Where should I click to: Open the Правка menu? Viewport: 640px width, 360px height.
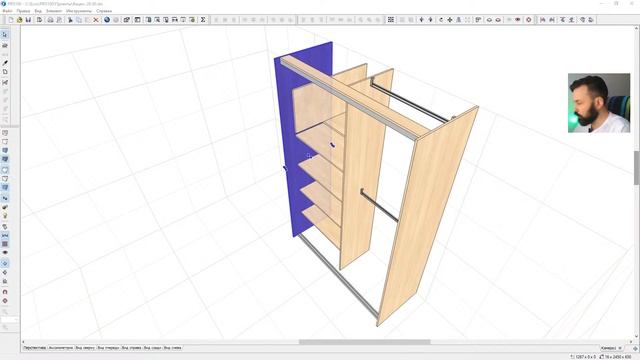pos(23,11)
